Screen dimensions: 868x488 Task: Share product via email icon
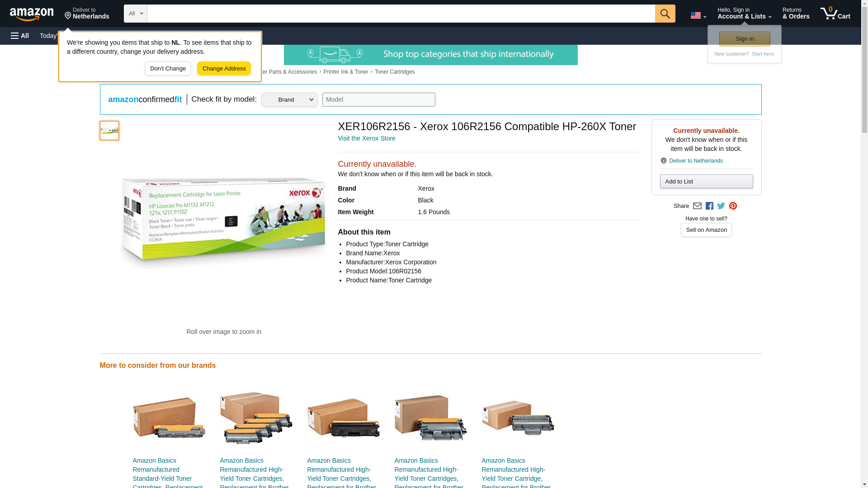[x=697, y=206]
